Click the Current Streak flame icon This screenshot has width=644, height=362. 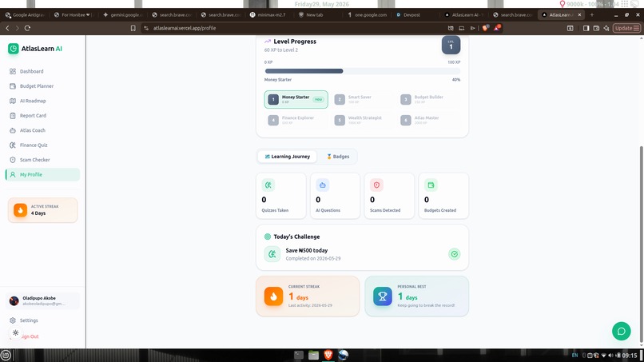(273, 296)
